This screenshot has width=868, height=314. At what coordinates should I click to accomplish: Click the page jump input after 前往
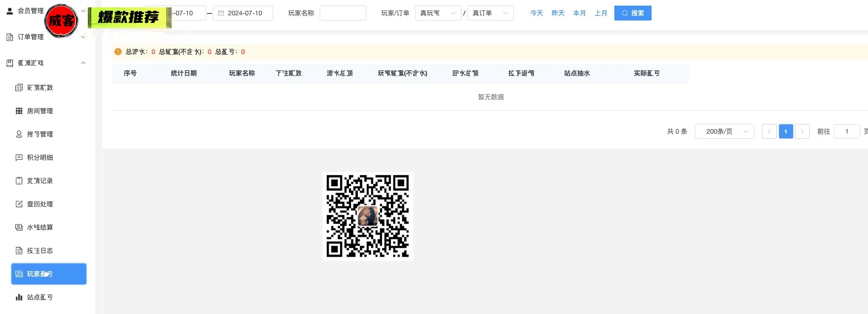click(x=847, y=131)
